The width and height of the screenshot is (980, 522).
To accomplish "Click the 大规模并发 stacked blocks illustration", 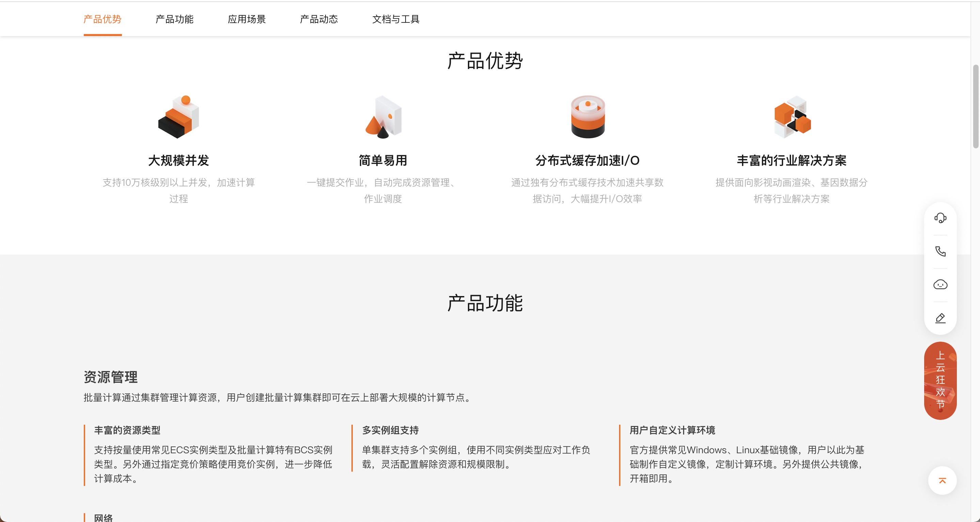I will pos(178,116).
